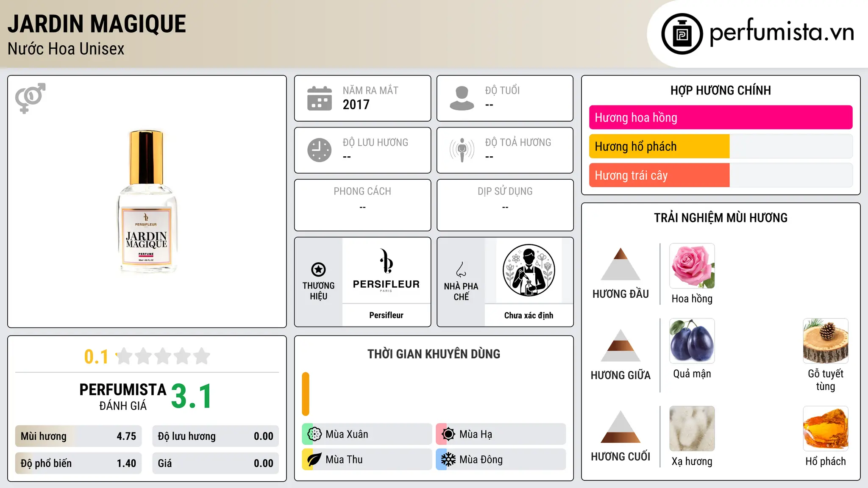Image resolution: width=868 pixels, height=488 pixels.
Task: Select the Mùa Hạ season label
Action: point(476,434)
